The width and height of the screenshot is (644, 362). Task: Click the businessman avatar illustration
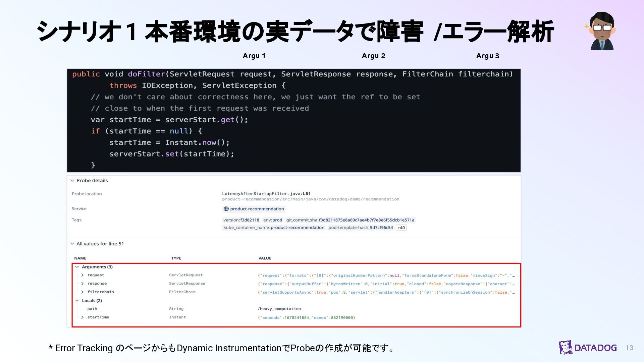[602, 31]
